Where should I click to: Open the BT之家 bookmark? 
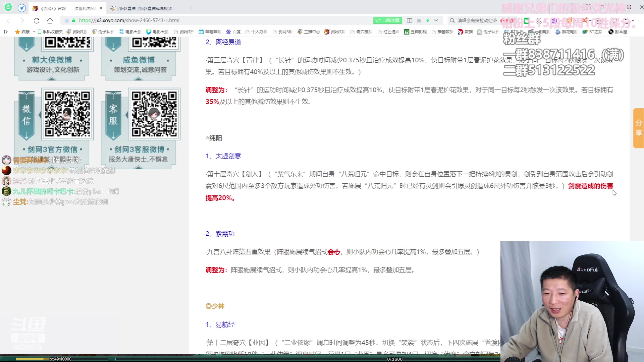point(593,32)
